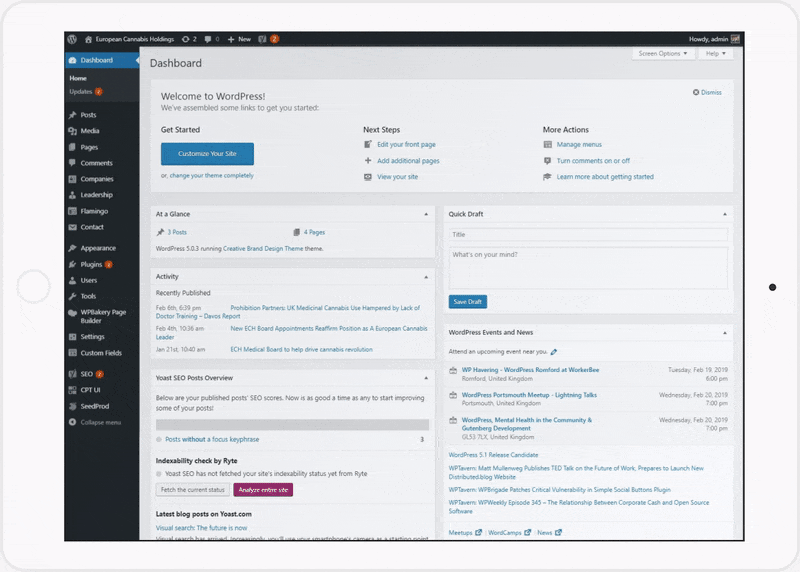Collapse the Quick Draft panel

click(x=724, y=214)
